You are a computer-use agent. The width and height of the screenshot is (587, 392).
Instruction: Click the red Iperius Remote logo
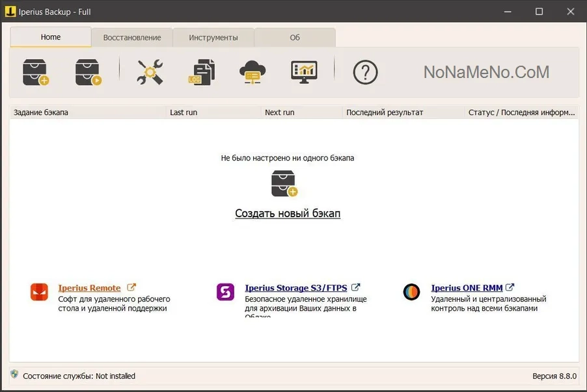(39, 293)
